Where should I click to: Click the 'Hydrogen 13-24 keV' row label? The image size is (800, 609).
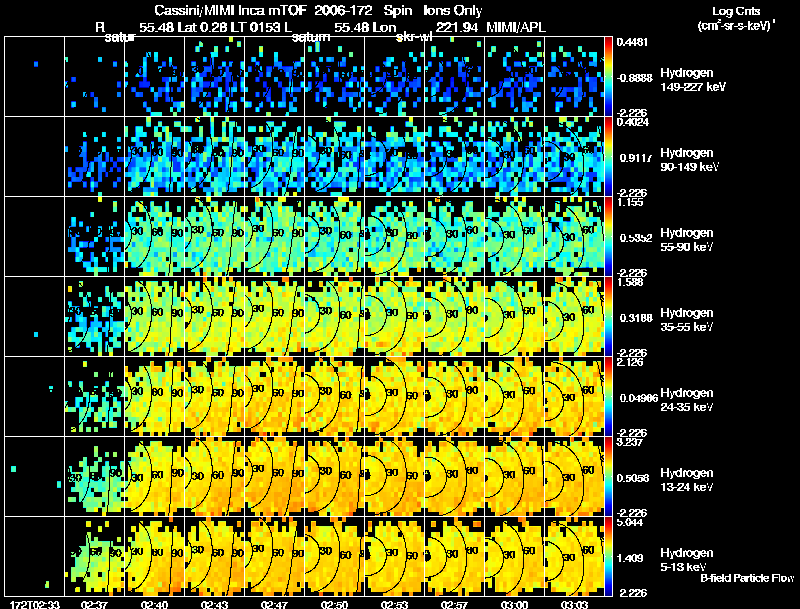point(687,480)
